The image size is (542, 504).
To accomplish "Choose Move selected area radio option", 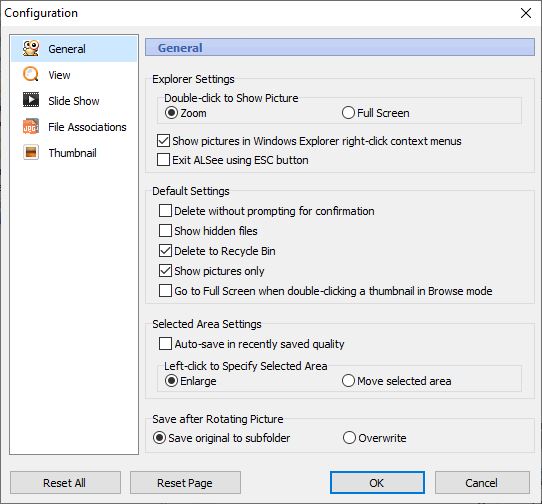I will [x=348, y=381].
